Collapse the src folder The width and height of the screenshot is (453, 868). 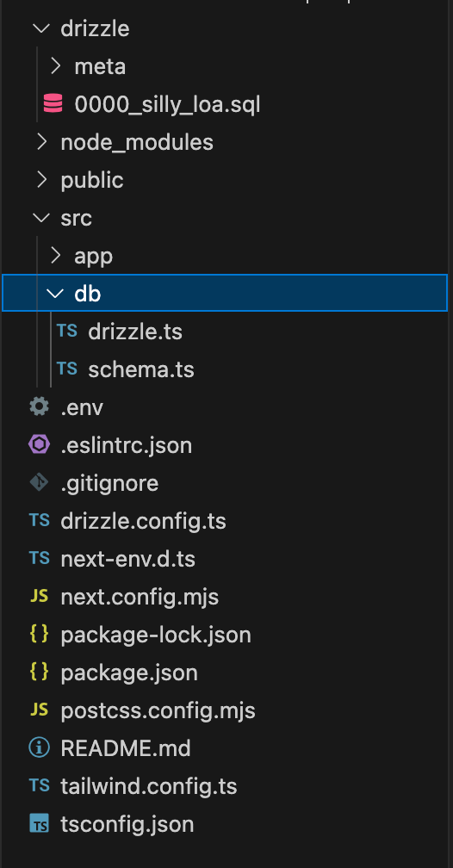tap(41, 218)
